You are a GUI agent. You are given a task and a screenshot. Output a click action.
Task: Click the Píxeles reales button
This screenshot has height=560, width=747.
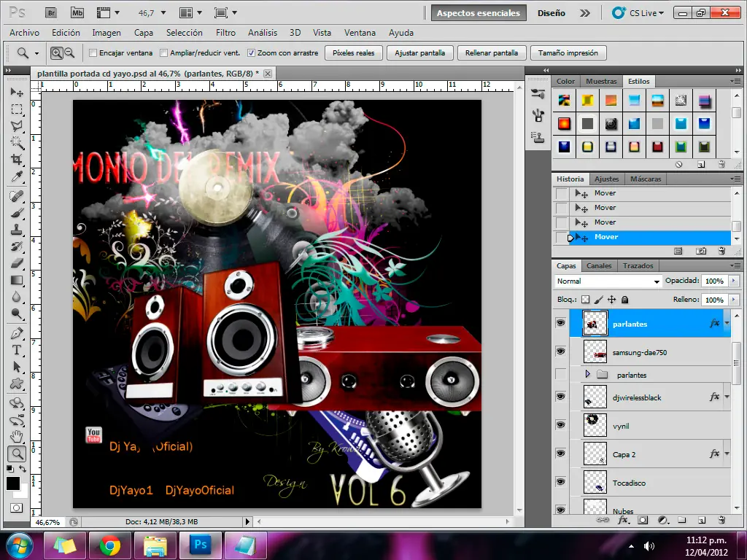(354, 52)
